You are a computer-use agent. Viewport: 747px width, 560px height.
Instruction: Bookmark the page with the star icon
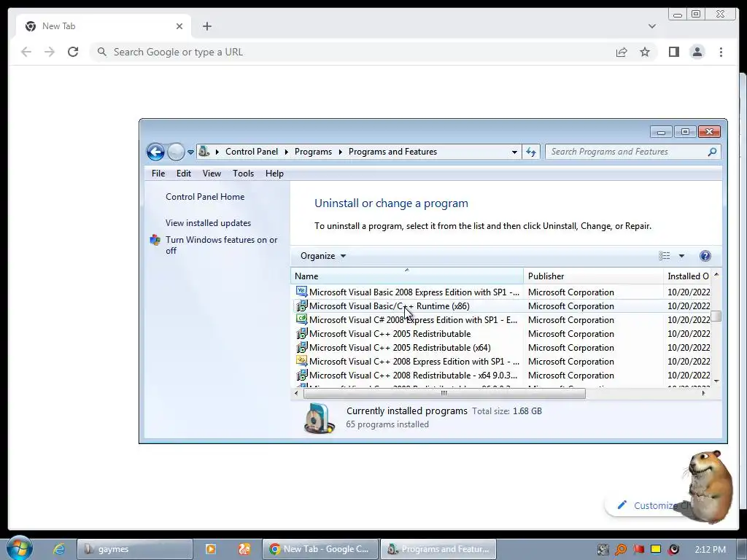point(645,52)
